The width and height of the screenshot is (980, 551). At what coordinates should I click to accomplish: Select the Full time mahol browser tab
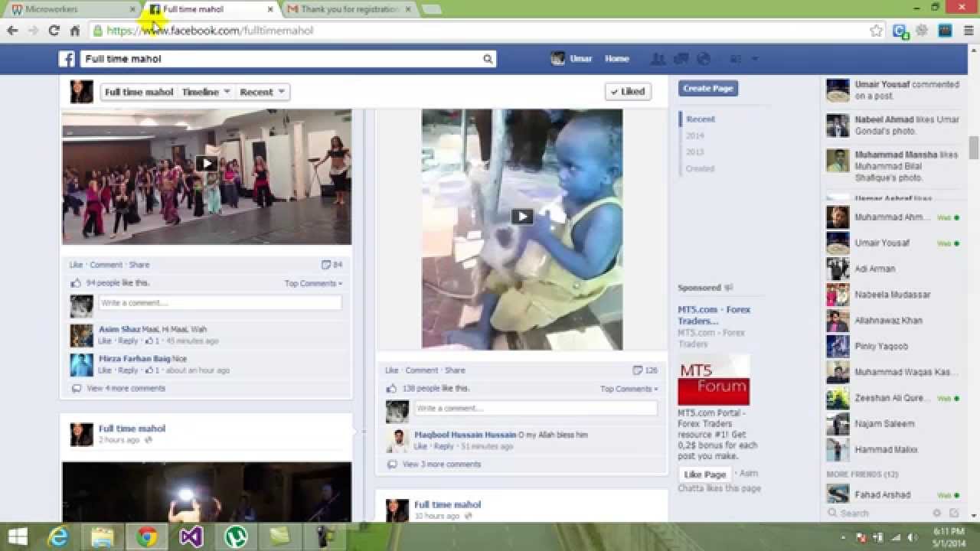click(211, 9)
